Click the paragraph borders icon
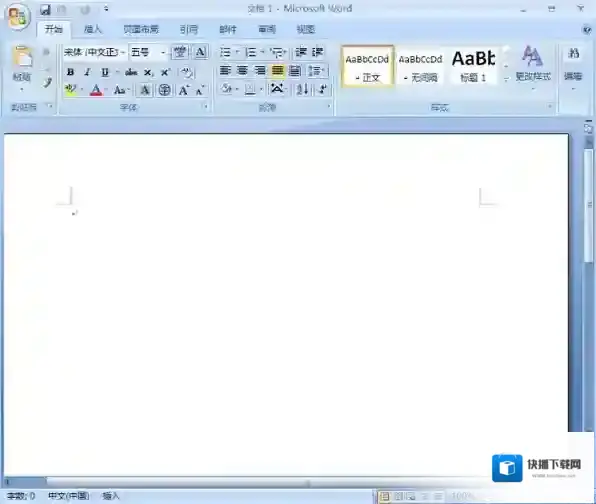This screenshot has height=504, width=596. click(250, 89)
